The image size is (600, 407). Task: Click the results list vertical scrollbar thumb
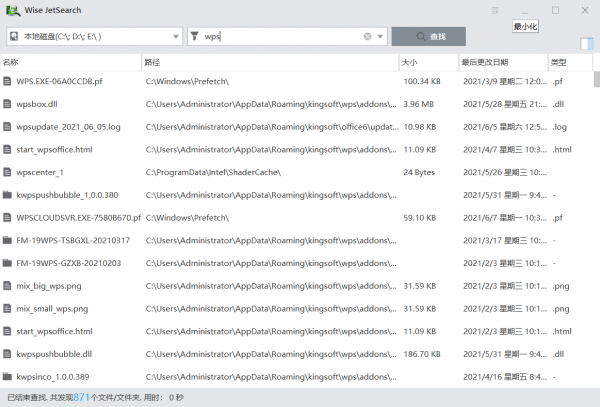[597, 80]
